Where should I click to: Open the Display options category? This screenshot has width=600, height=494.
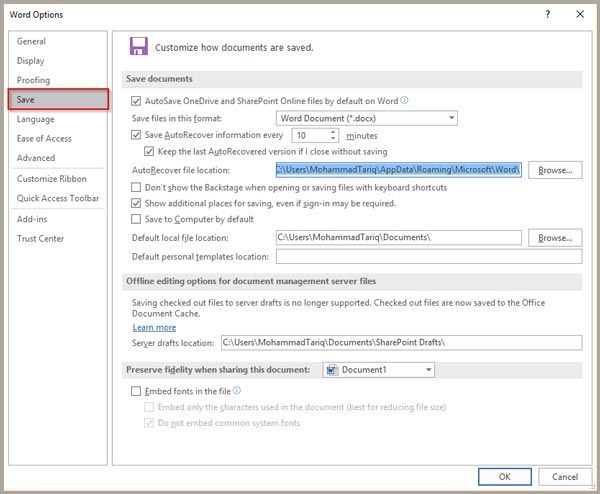point(31,61)
